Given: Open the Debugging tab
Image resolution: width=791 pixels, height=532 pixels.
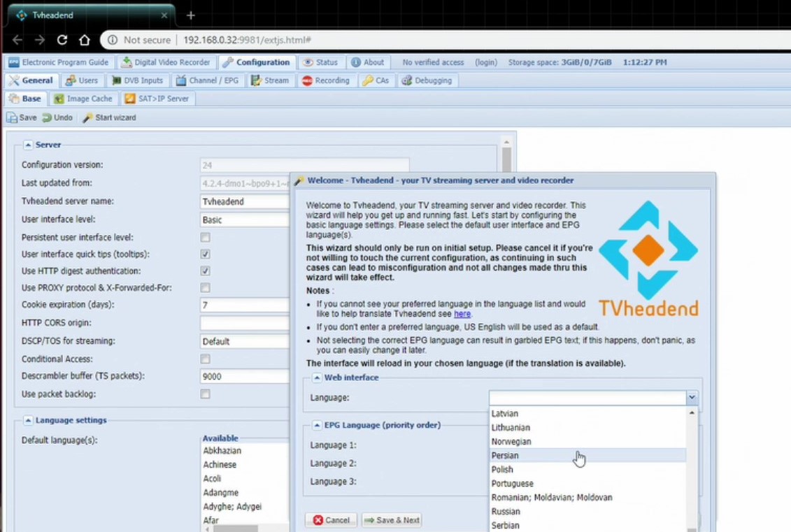Looking at the screenshot, I should pyautogui.click(x=427, y=80).
